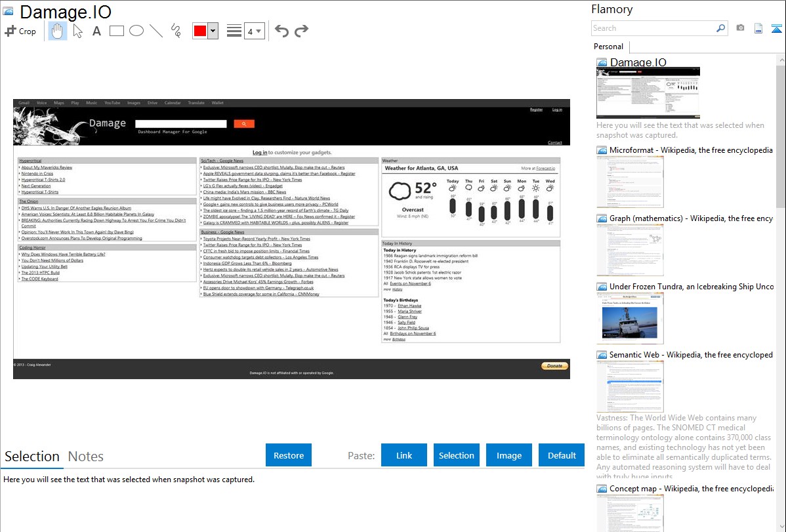
Task: Click the overcast cloud weather icon
Action: point(400,191)
